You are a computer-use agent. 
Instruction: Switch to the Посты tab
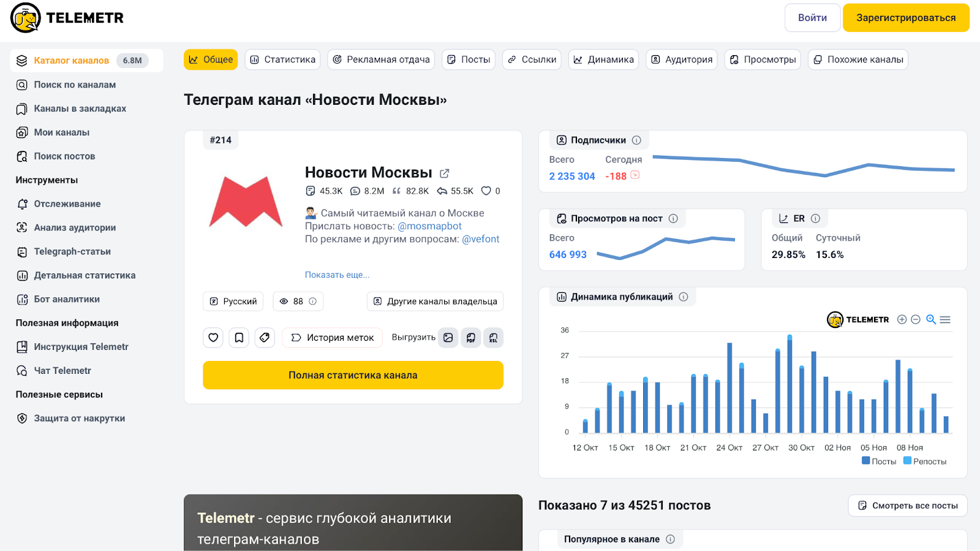(469, 59)
